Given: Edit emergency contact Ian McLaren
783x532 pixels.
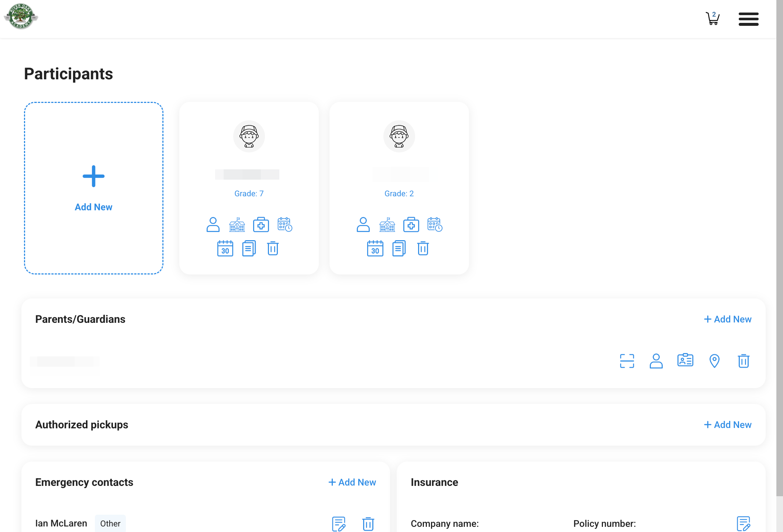Looking at the screenshot, I should click(x=339, y=524).
